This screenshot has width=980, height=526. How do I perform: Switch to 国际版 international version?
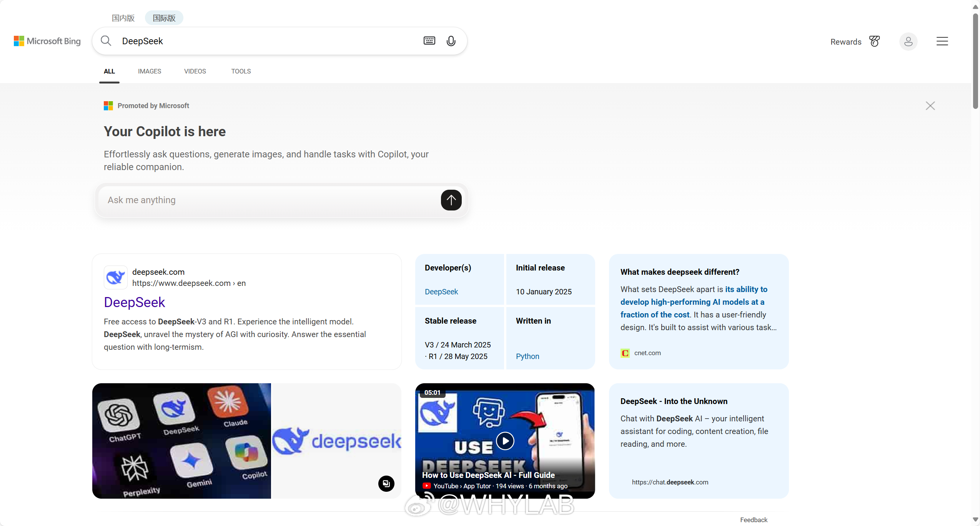click(x=164, y=18)
